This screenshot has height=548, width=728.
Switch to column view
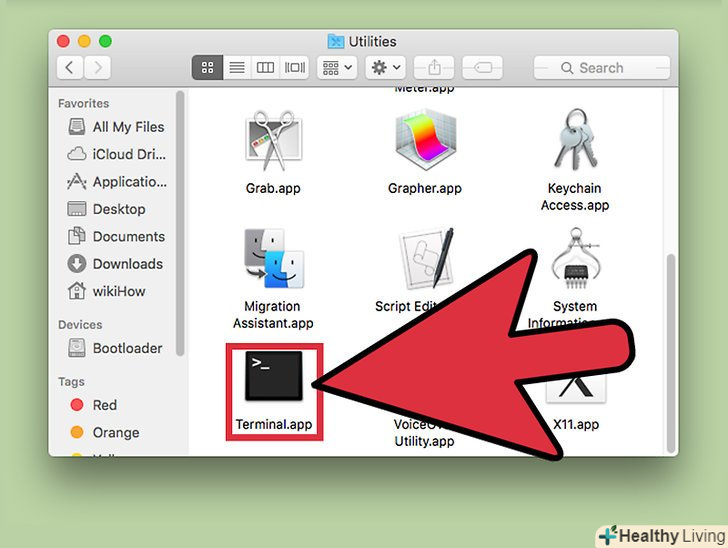pyautogui.click(x=265, y=68)
